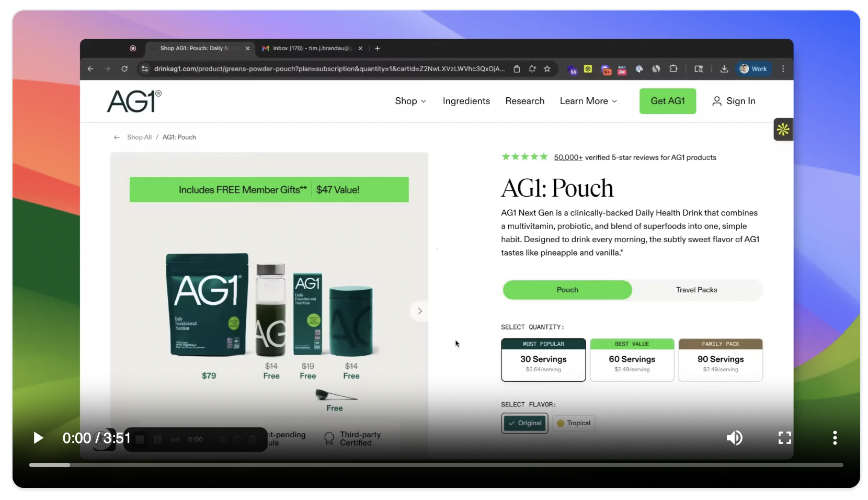The height and width of the screenshot is (500, 868).
Task: Seek along the video progress bar
Action: (436, 465)
